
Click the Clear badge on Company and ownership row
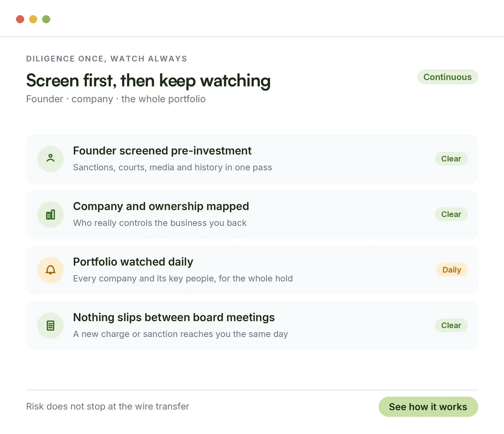(x=451, y=214)
